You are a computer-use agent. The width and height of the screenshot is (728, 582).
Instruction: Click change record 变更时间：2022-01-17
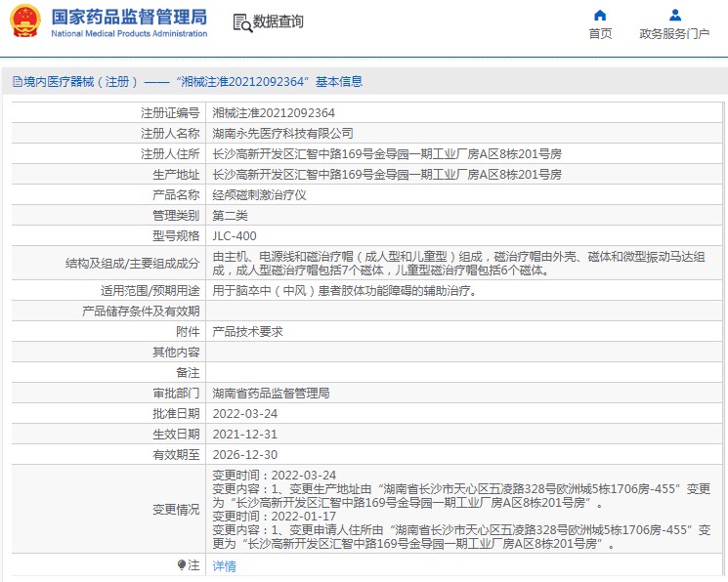pyautogui.click(x=274, y=517)
